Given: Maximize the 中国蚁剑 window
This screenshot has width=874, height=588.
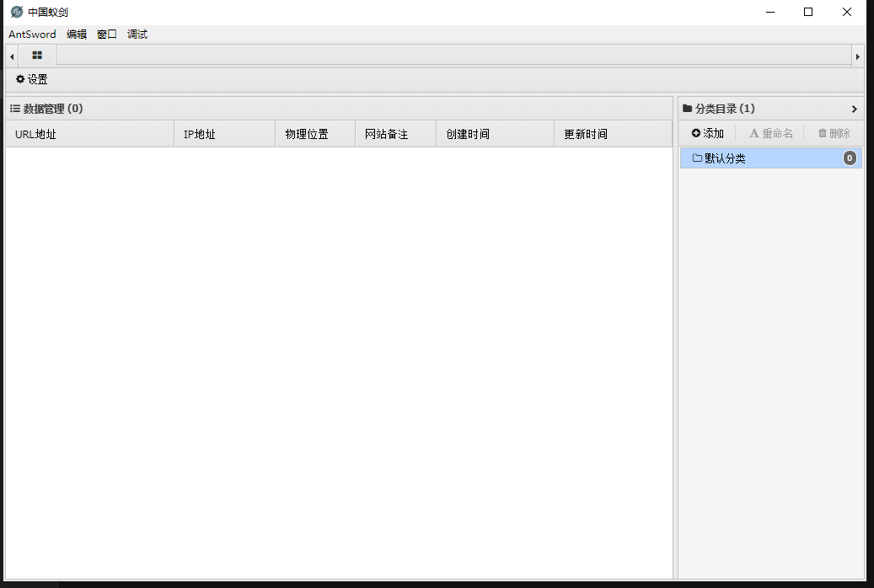Looking at the screenshot, I should coord(808,12).
